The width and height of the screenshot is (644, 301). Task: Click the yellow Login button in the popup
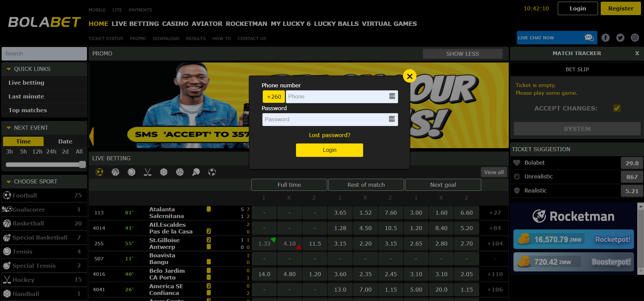point(330,150)
